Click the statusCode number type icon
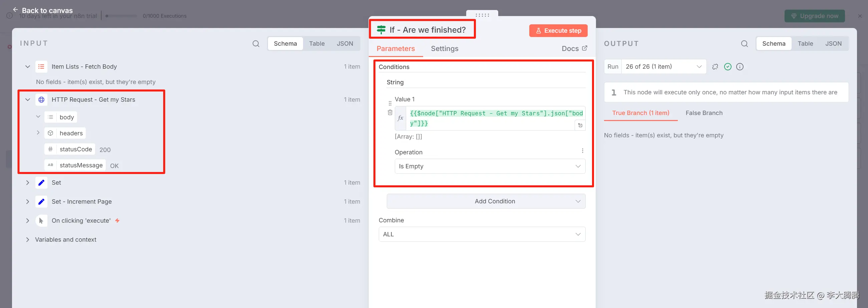This screenshot has width=868, height=308. click(x=50, y=149)
